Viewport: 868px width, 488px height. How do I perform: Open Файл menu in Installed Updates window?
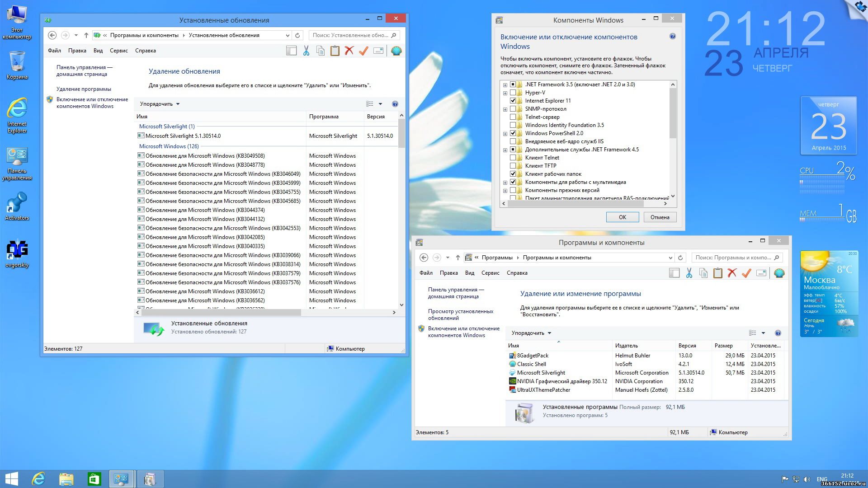point(54,51)
